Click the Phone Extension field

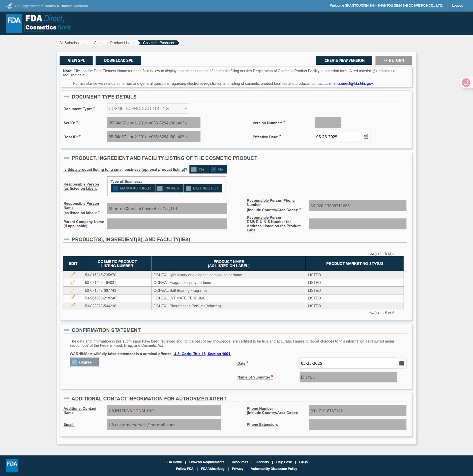click(357, 425)
